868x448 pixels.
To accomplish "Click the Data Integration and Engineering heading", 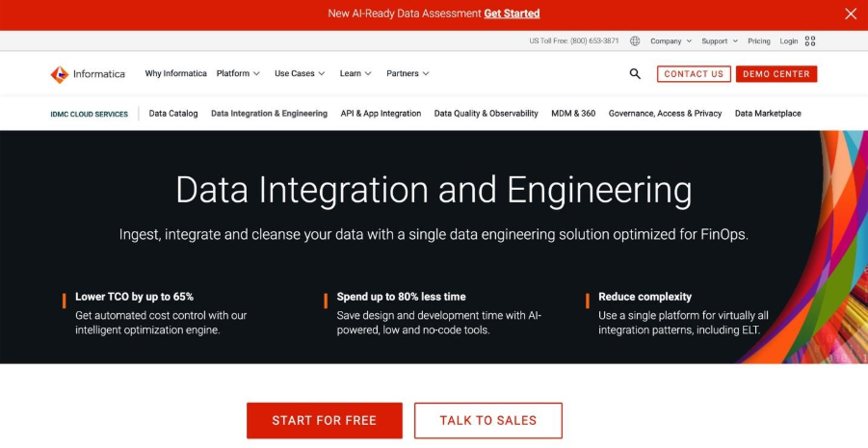I will tap(434, 191).
